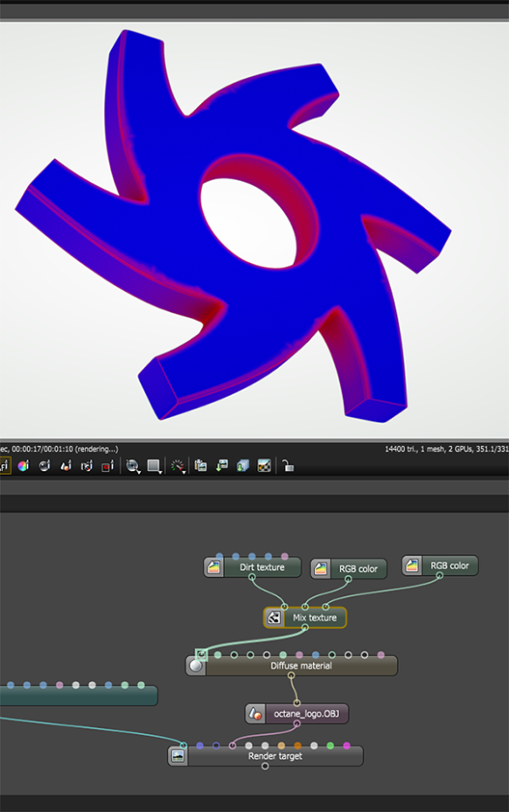Click the highlighted first input pin on Diffuse material
The image size is (509, 812).
click(201, 655)
